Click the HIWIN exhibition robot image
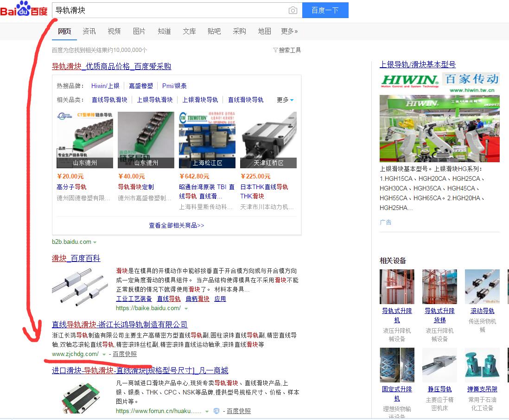The width and height of the screenshot is (509, 420). (439, 128)
